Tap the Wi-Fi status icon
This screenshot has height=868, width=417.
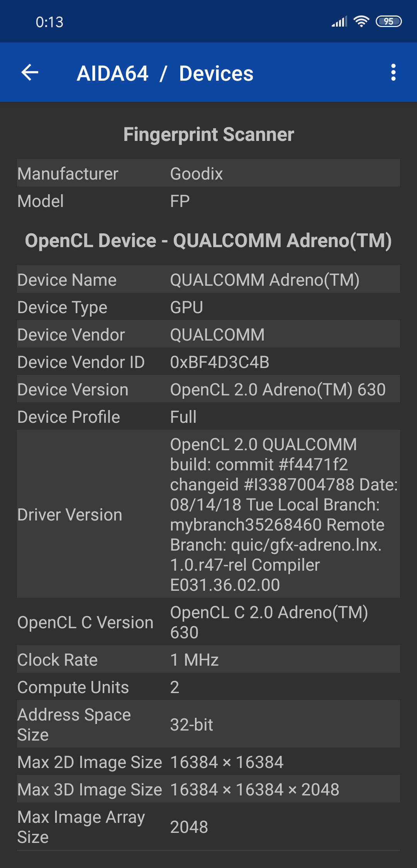[361, 22]
